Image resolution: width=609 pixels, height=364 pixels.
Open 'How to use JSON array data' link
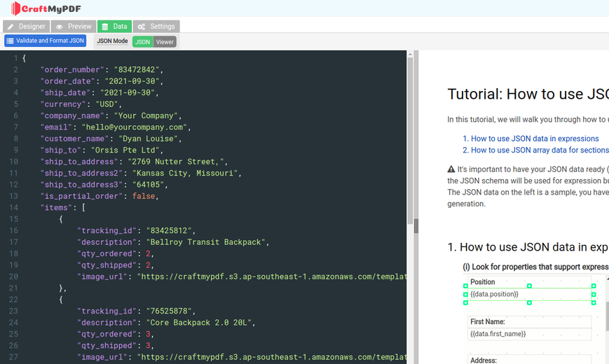pos(535,150)
